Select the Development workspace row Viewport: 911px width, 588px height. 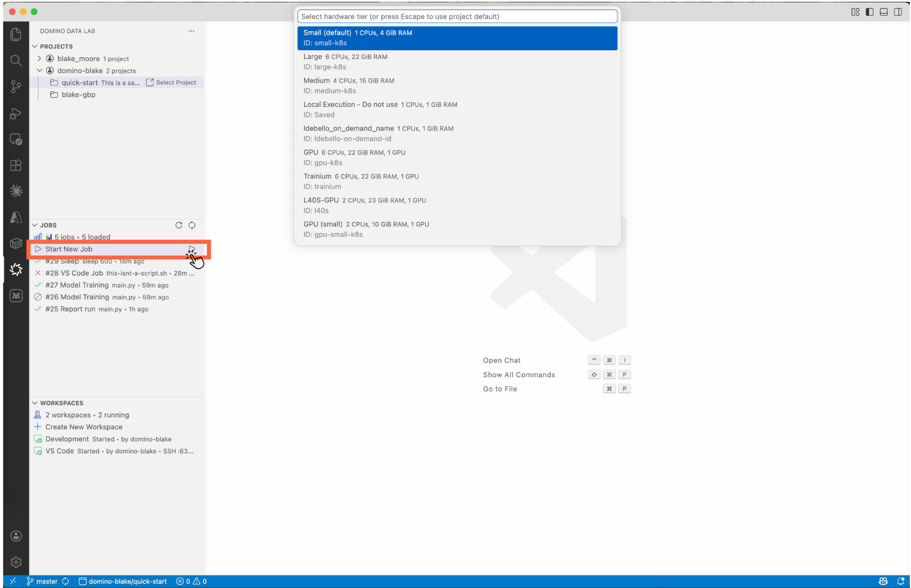[117, 439]
